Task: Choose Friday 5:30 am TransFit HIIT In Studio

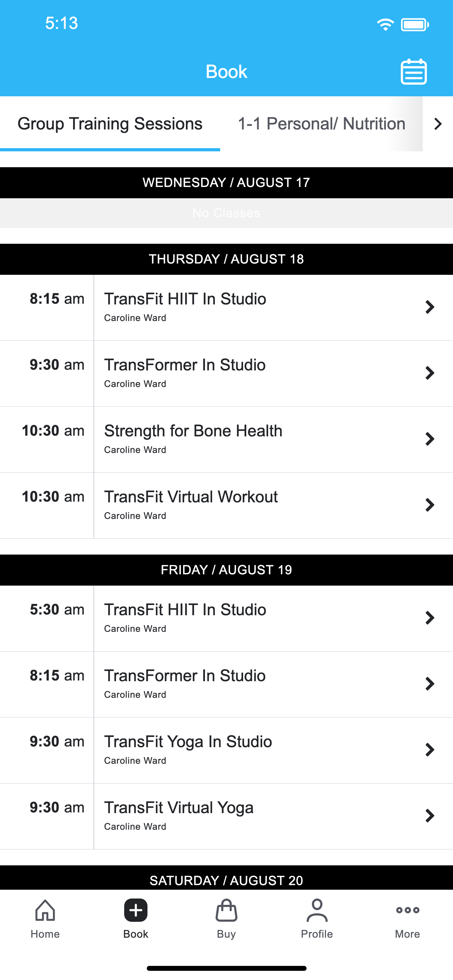Action: pyautogui.click(x=226, y=619)
